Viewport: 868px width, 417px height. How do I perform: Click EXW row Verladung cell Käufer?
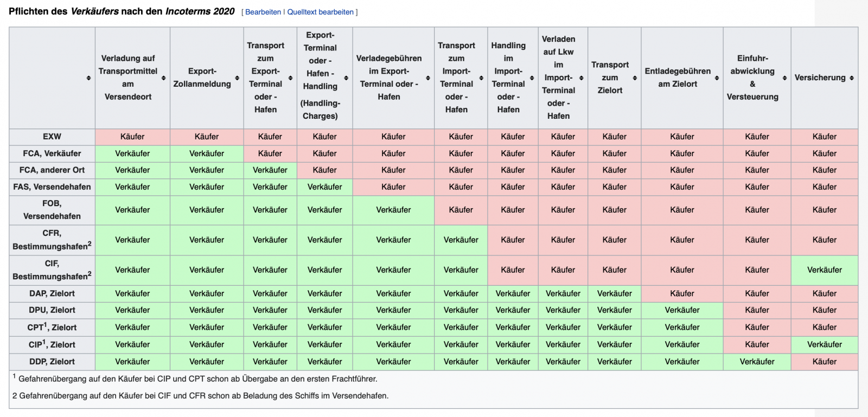[x=132, y=137]
